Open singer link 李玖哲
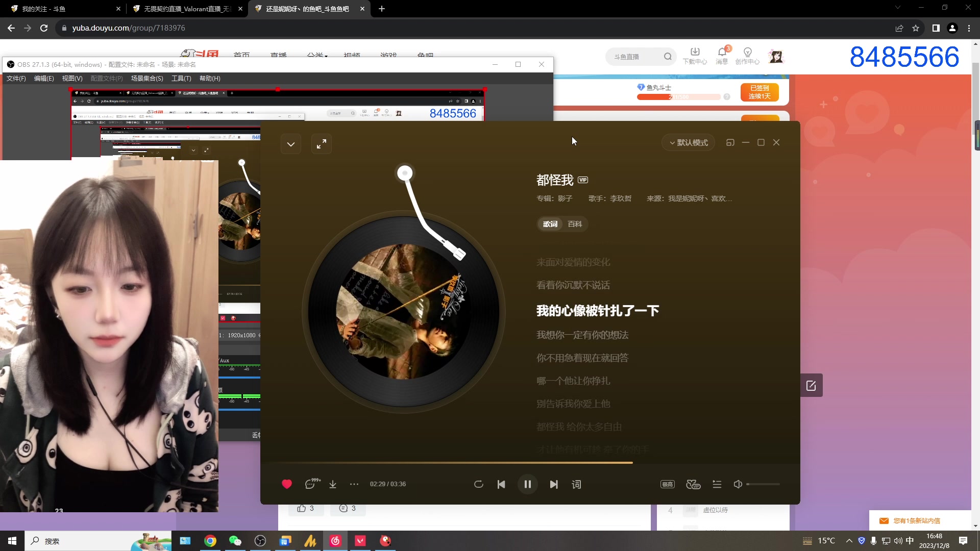Viewport: 980px width, 551px height. [620, 198]
